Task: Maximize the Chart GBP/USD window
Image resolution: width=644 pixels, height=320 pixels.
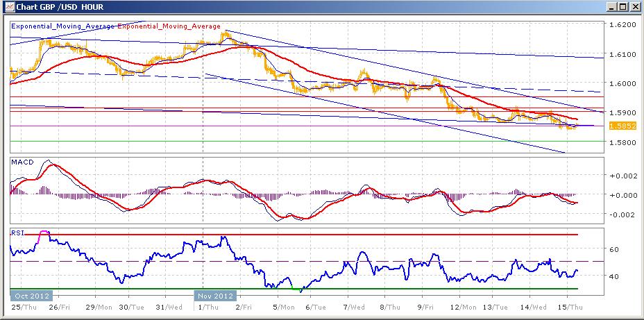Action: 622,7
